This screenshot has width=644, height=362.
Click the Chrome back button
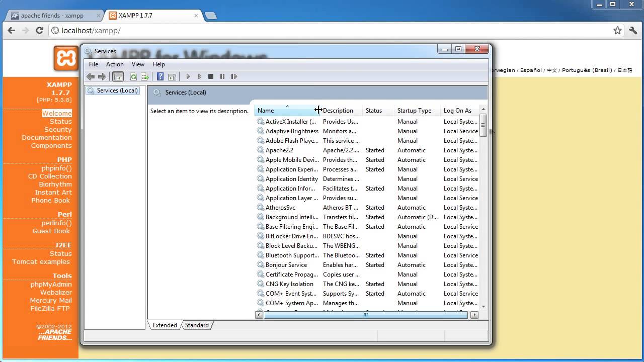click(11, 30)
